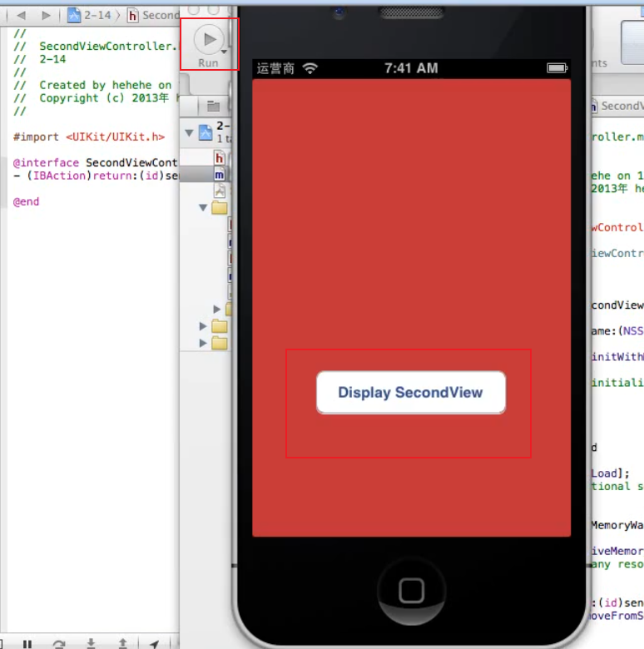The image size is (644, 649).
Task: Open the scheme dropdown arrow beside Run
Action: point(225,51)
